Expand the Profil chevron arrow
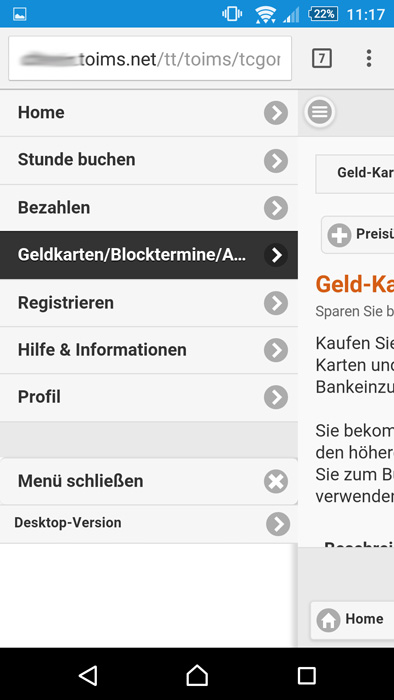 [x=276, y=397]
